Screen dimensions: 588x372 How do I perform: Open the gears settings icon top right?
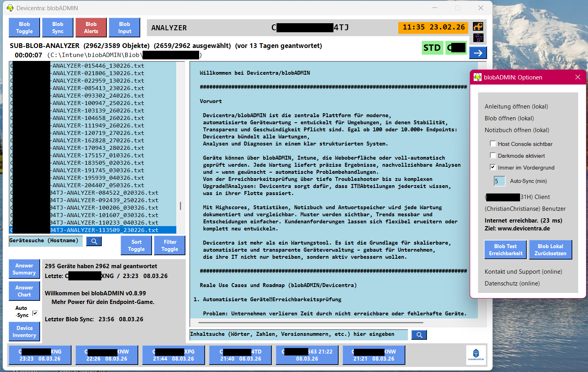tap(478, 26)
